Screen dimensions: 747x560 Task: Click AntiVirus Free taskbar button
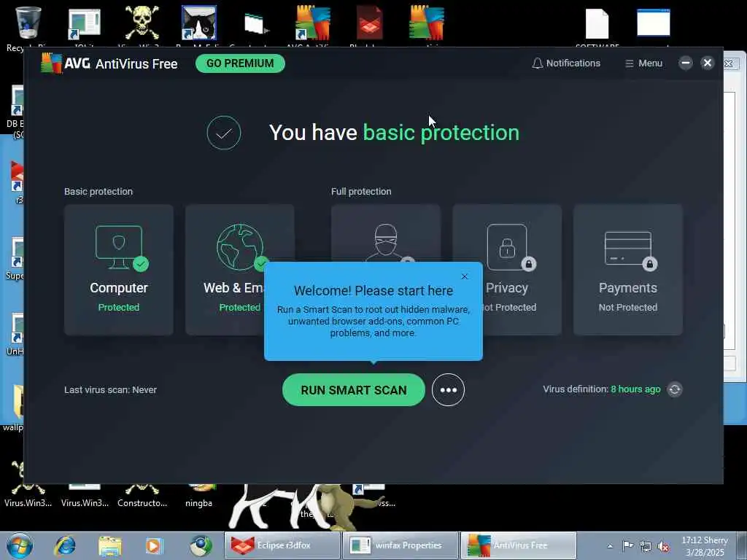pos(519,545)
